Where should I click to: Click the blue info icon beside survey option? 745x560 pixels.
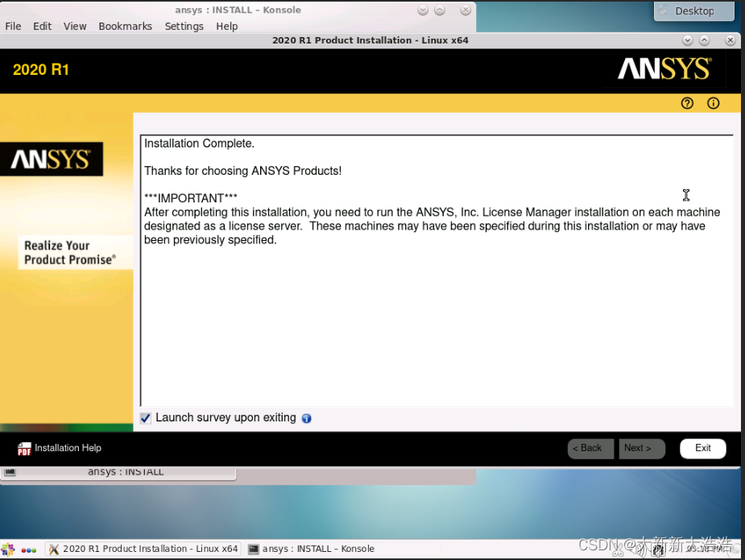306,418
